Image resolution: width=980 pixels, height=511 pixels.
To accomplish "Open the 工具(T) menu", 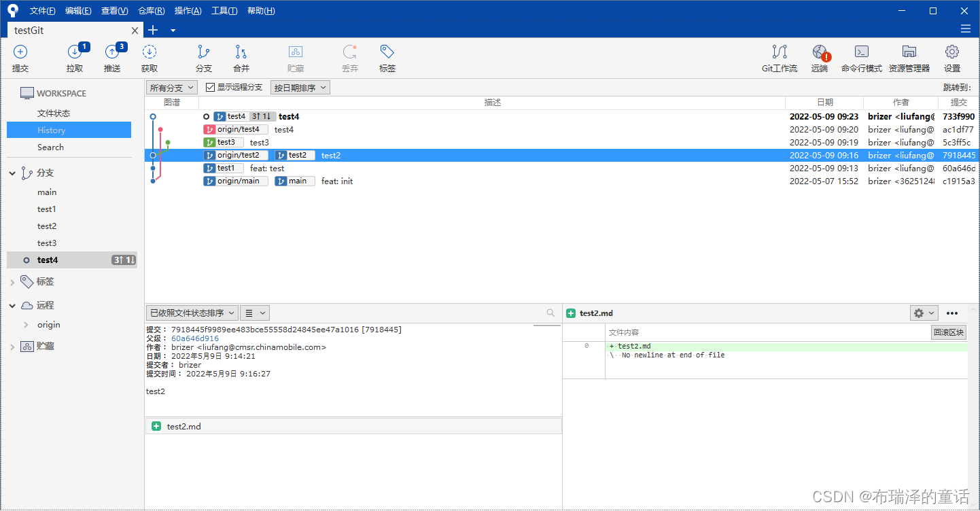I will [224, 11].
